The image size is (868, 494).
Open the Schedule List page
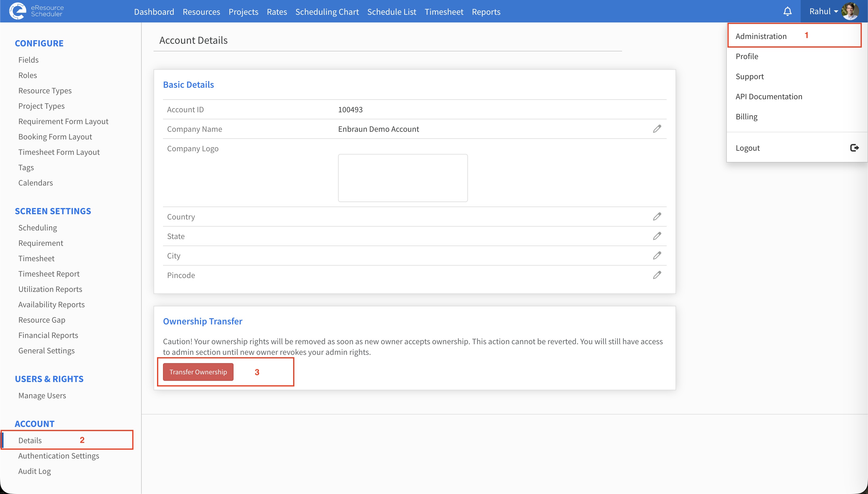[x=391, y=12]
